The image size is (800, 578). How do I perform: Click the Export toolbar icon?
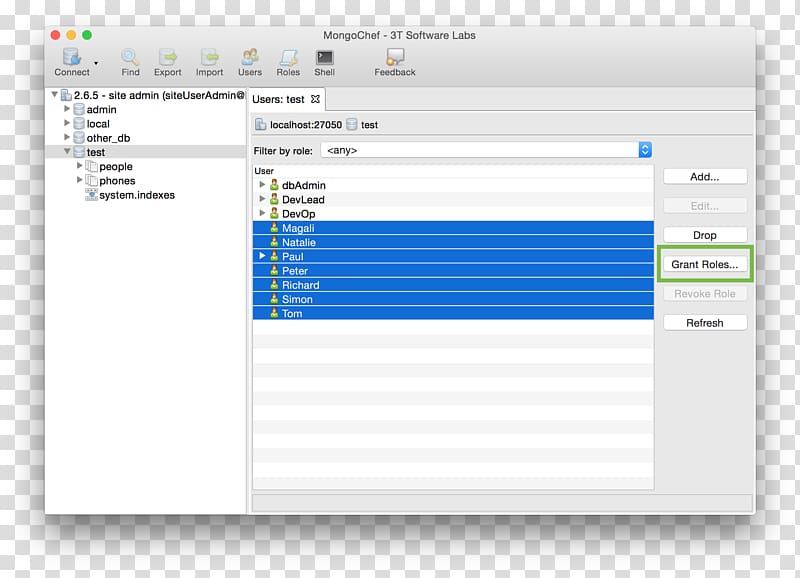[167, 62]
